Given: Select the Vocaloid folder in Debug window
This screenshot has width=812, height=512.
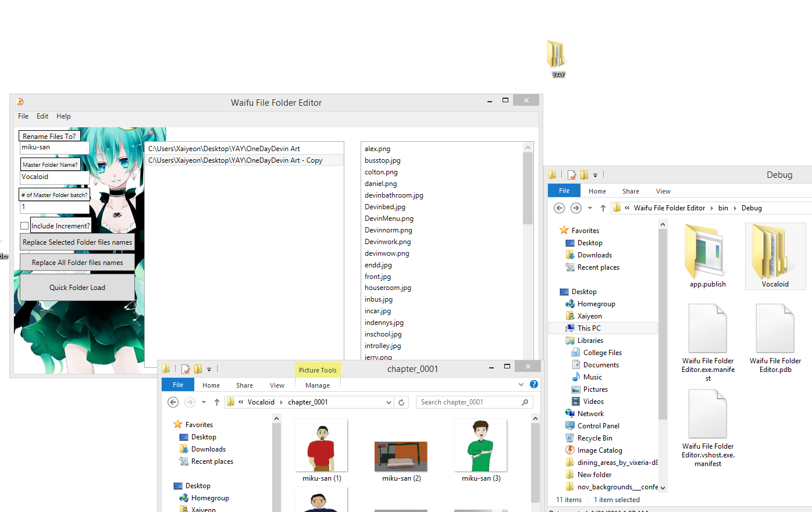Looking at the screenshot, I should point(775,256).
